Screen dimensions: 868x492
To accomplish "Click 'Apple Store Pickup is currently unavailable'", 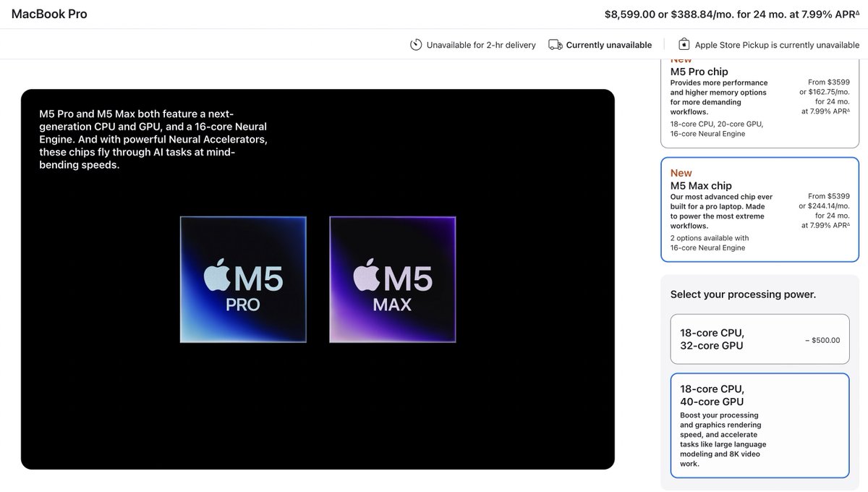I will [x=777, y=45].
